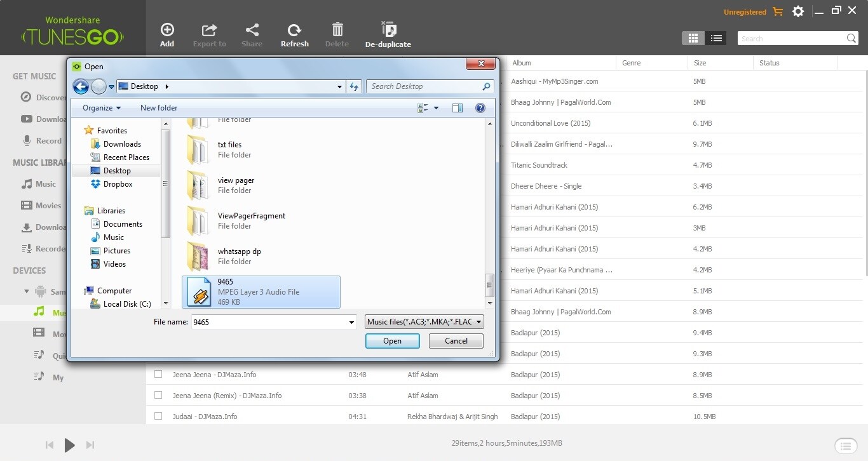This screenshot has width=868, height=461.
Task: Open the recent pages dropdown arrow
Action: [x=112, y=87]
